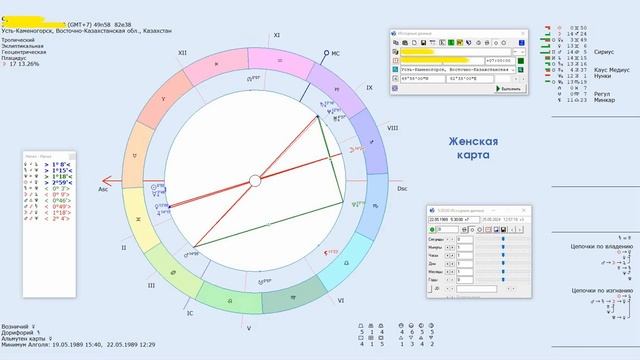The image size is (640, 360).
Task: Select the 1°15' aspect row
Action: pos(49,171)
